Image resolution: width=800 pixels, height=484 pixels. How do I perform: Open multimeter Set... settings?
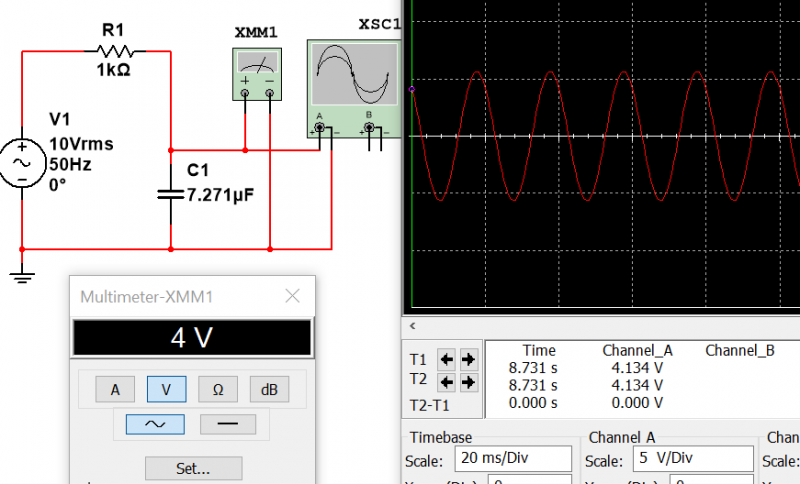(x=193, y=468)
